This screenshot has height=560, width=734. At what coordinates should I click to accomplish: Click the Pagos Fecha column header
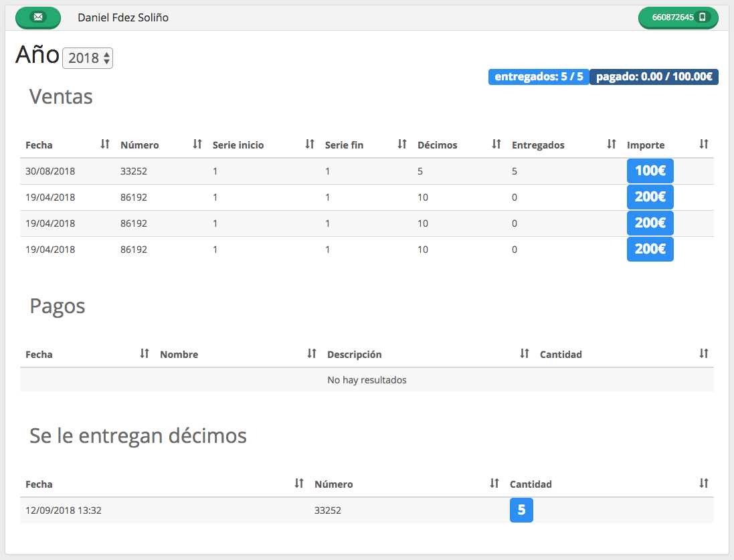[39, 355]
